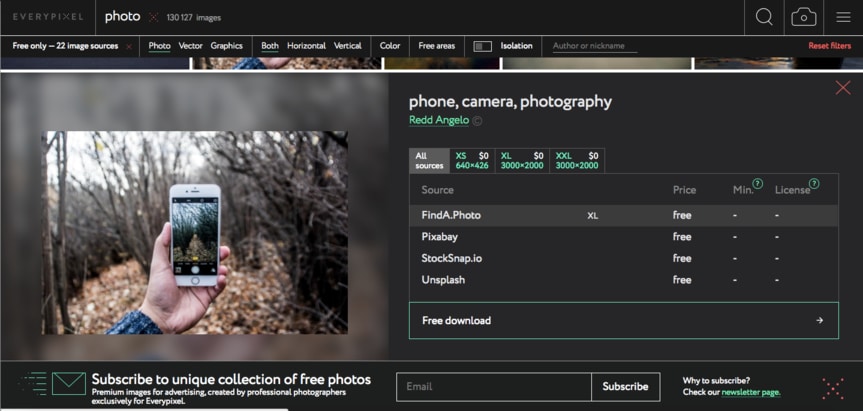
Task: Click the Min. help question mark
Action: pos(758,184)
